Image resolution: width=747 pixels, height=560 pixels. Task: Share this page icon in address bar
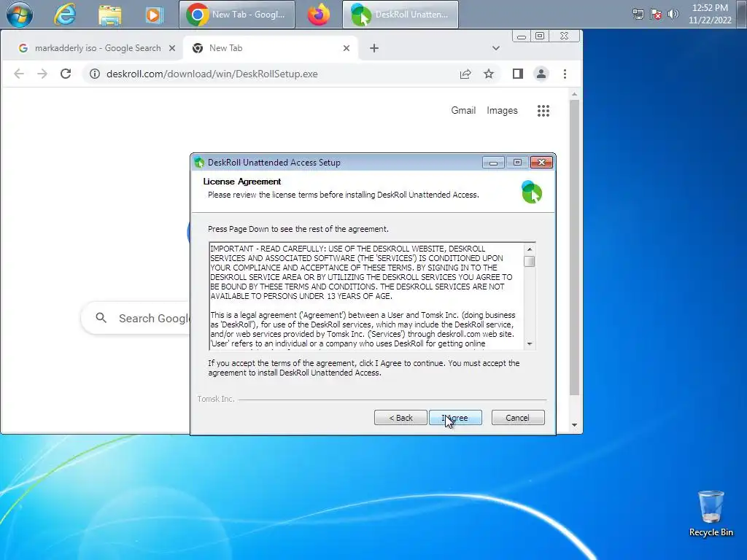click(465, 74)
